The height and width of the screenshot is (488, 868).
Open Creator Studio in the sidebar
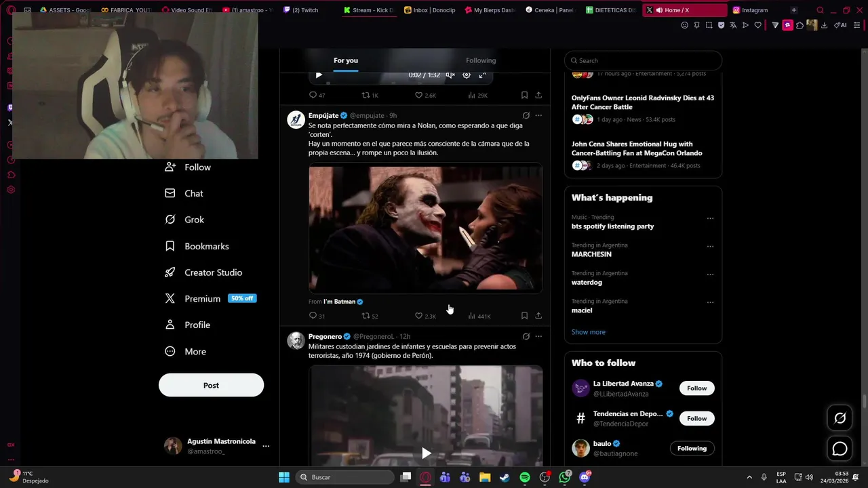pos(203,272)
